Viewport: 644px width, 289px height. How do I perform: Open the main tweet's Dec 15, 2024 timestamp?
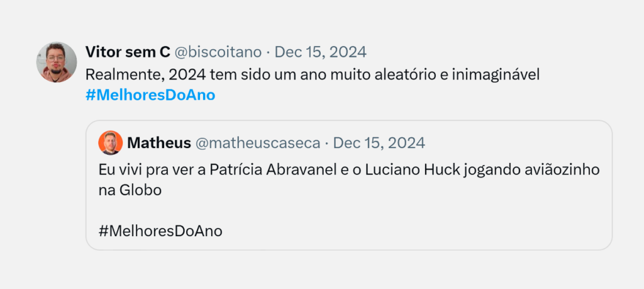click(x=321, y=52)
